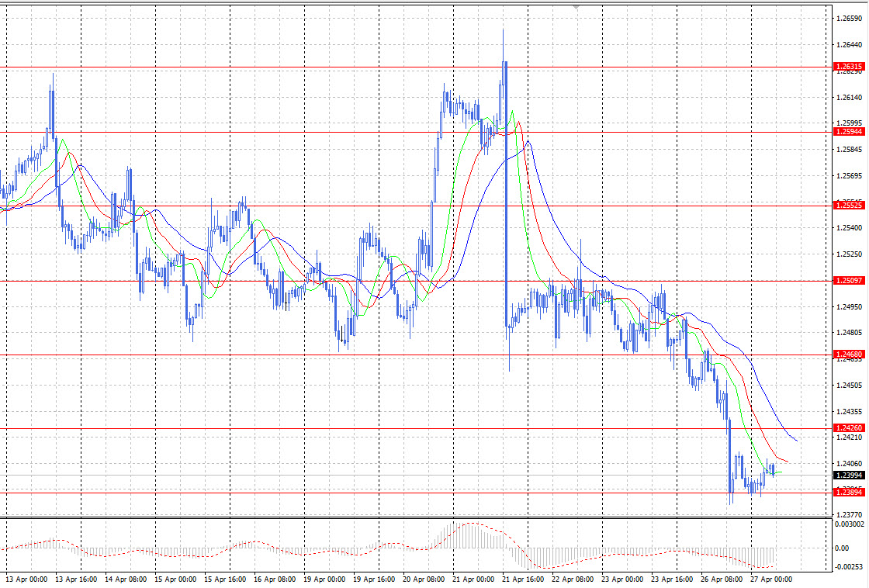Click the 0.00 indicator scale value
The image size is (869, 588).
(x=843, y=548)
